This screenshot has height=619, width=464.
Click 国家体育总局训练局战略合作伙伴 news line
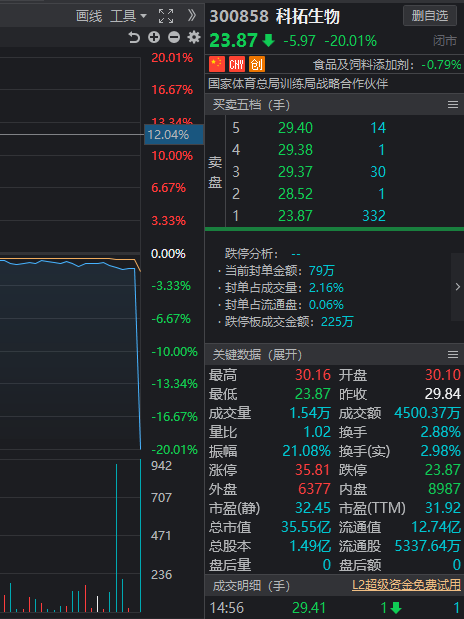pos(298,84)
